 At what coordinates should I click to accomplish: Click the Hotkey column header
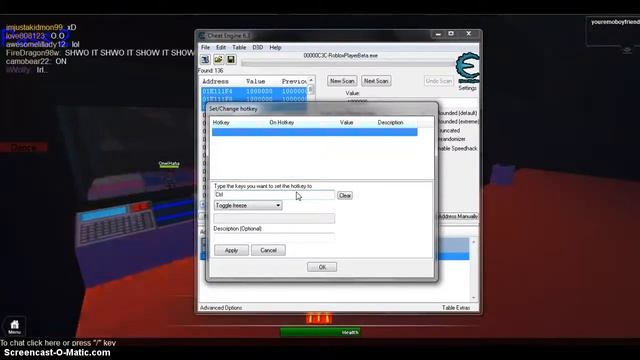point(221,122)
